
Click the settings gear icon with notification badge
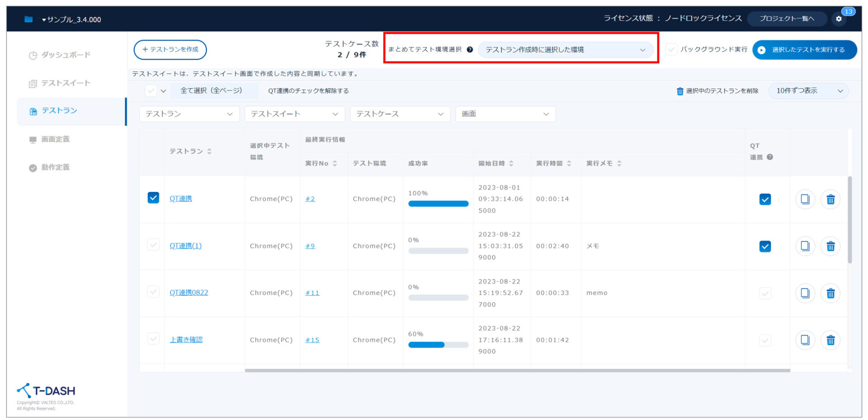point(839,19)
